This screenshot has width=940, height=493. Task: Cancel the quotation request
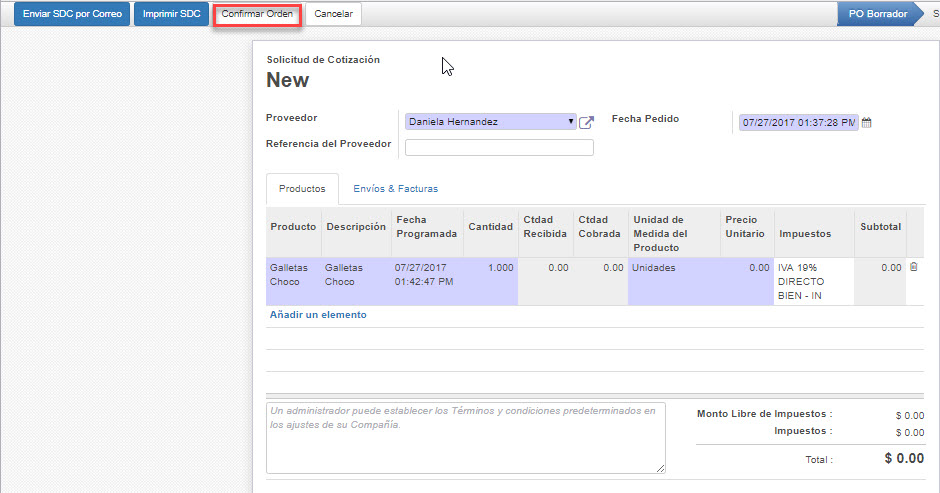pyautogui.click(x=334, y=14)
